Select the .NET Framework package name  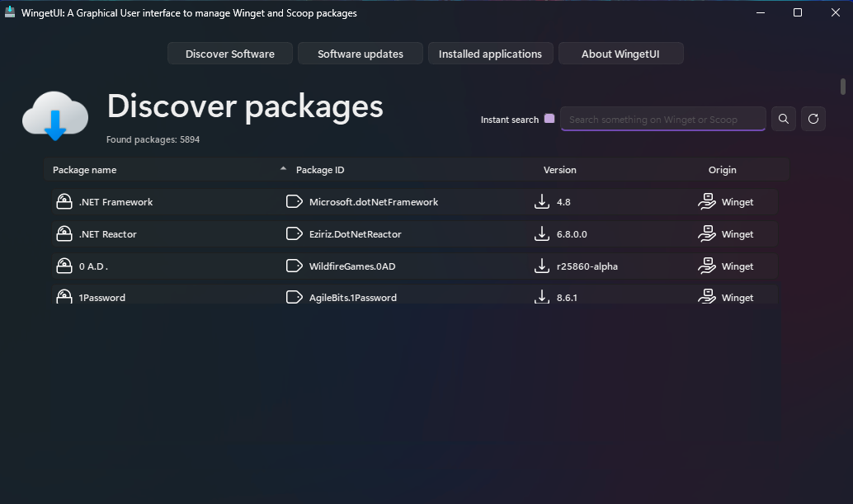(x=115, y=202)
